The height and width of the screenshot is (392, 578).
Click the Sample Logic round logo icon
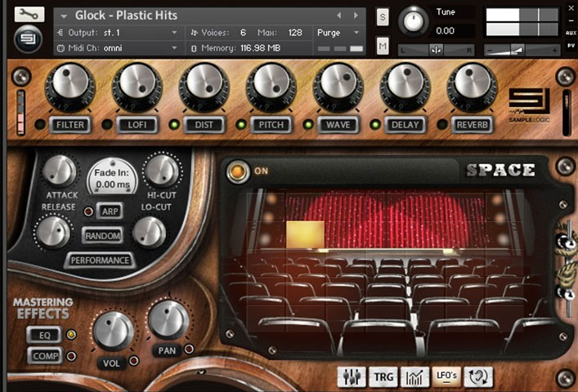point(28,39)
